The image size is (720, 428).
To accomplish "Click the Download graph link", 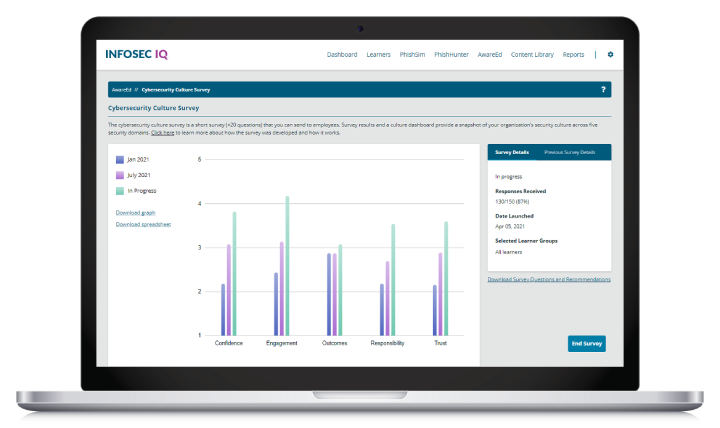I will (136, 212).
